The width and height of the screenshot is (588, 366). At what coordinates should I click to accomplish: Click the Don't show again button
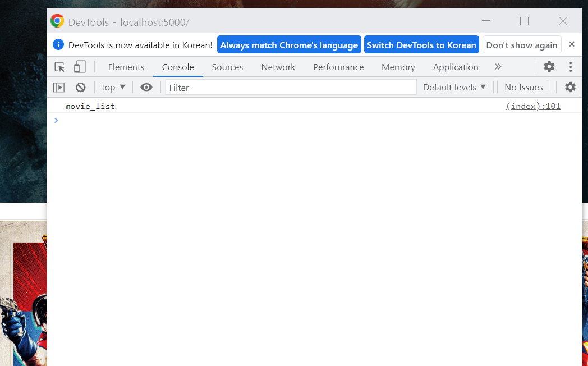522,44
